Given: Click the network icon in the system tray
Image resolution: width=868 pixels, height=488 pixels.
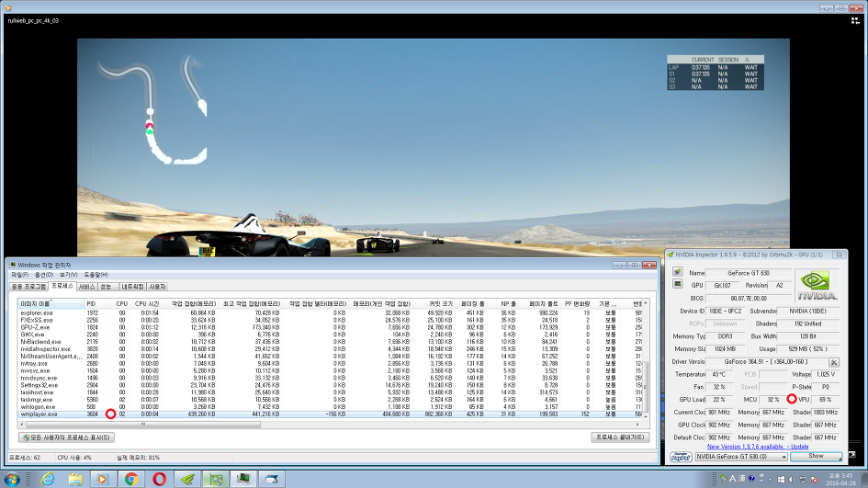Looking at the screenshot, I should [803, 479].
